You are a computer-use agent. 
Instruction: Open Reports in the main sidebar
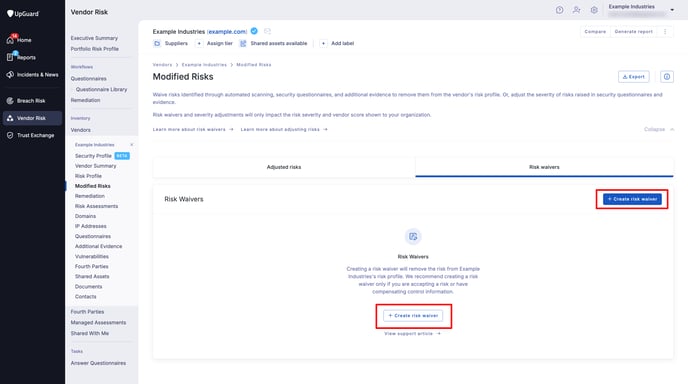coord(21,57)
